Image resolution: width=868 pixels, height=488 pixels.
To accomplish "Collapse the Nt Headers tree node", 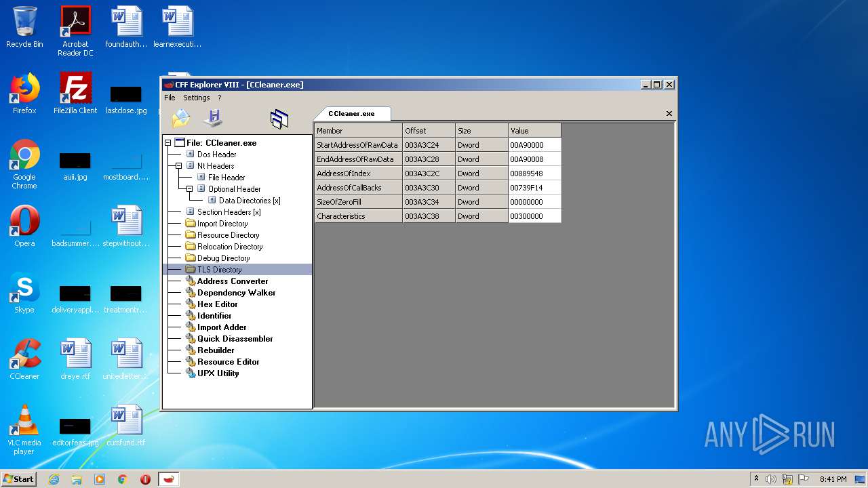I will pos(178,166).
